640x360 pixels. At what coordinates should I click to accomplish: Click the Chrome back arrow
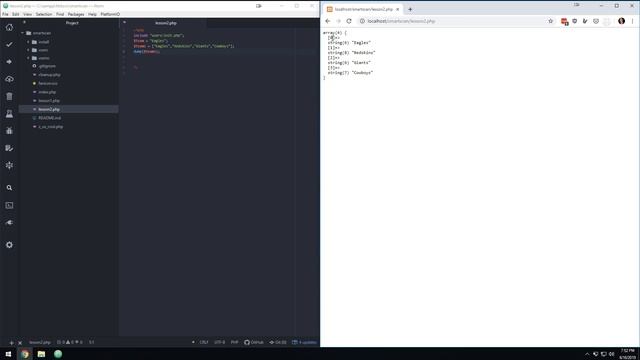click(x=328, y=21)
